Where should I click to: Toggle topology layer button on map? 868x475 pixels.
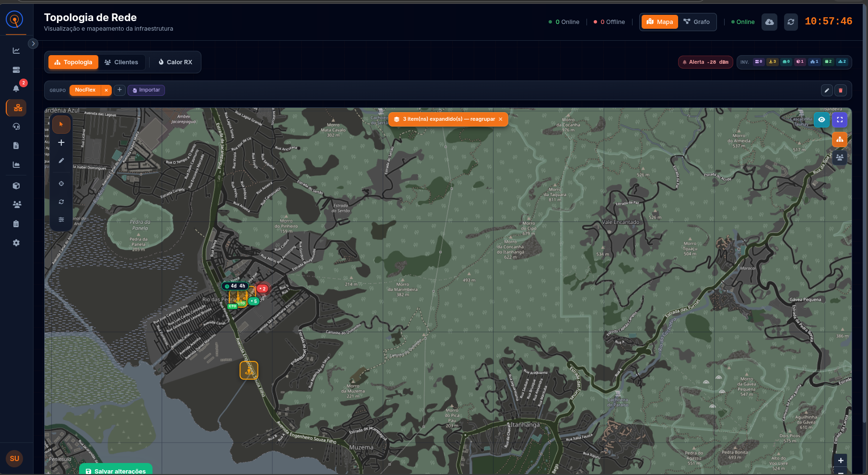tap(840, 139)
